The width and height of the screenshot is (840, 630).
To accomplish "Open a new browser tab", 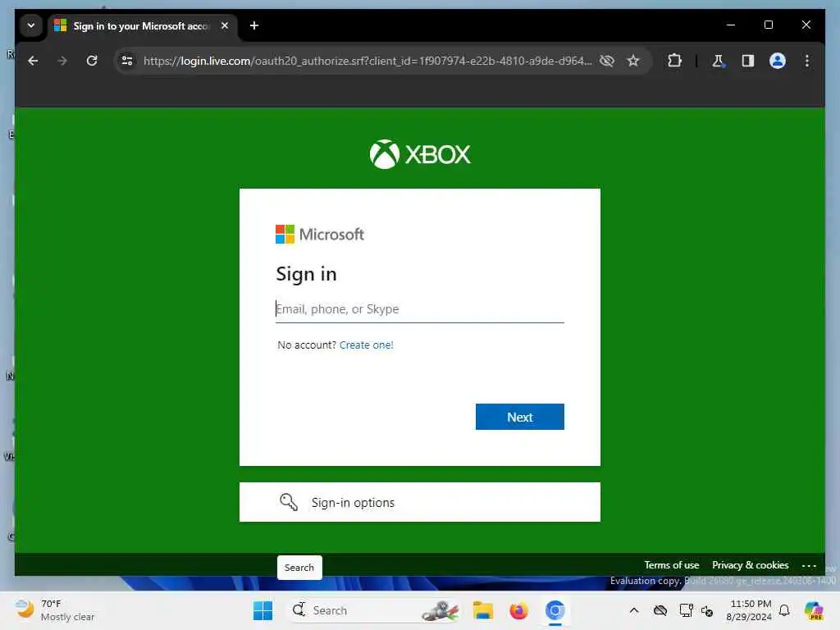I will click(254, 25).
